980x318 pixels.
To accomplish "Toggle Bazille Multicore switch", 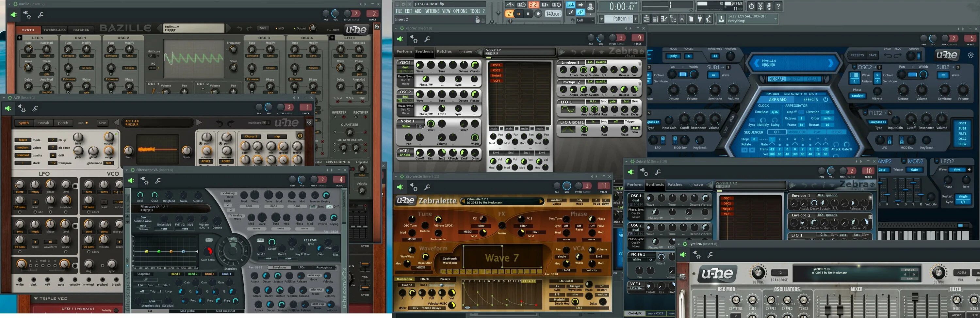I will pyautogui.click(x=153, y=56).
